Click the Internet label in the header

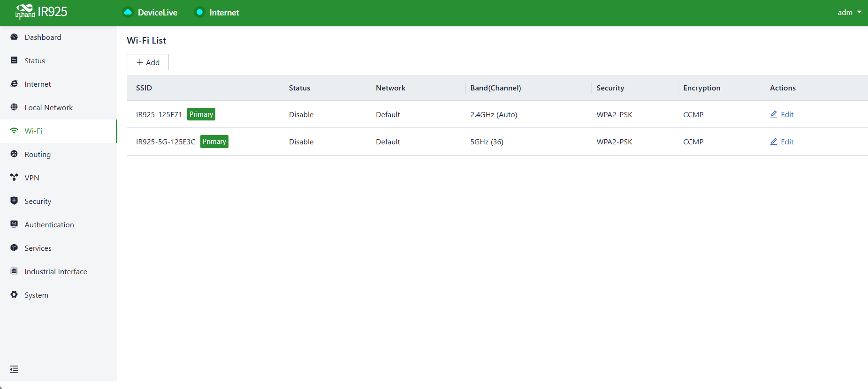click(224, 13)
